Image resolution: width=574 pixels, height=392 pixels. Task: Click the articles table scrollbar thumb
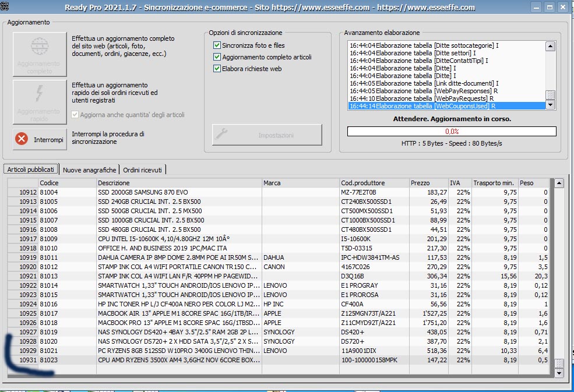559,364
